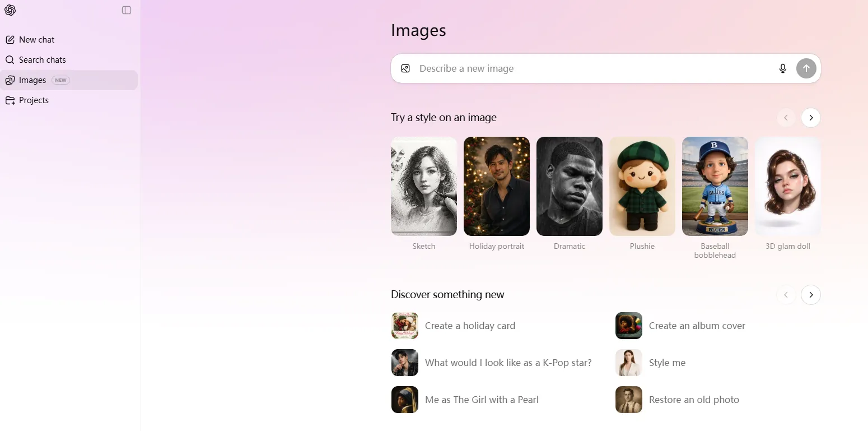Open the Create a holiday card suggestion
Screen dimensions: 868x431
pos(470,325)
